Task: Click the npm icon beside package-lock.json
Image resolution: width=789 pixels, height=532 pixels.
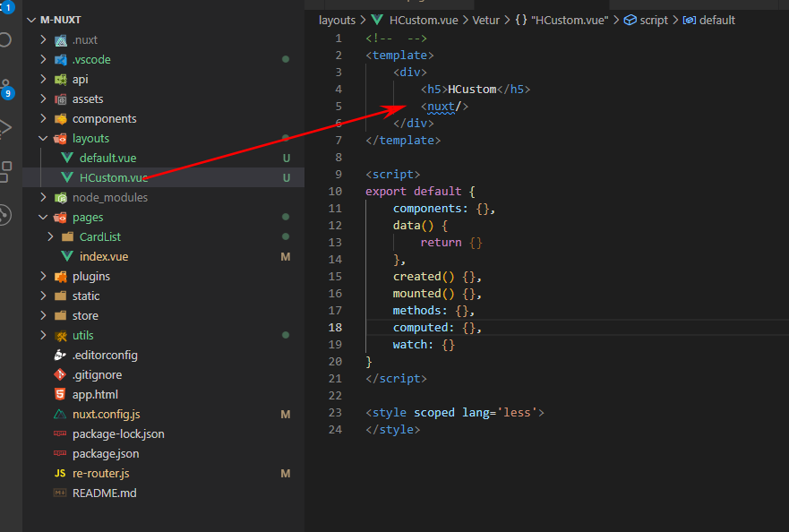Action: click(60, 433)
